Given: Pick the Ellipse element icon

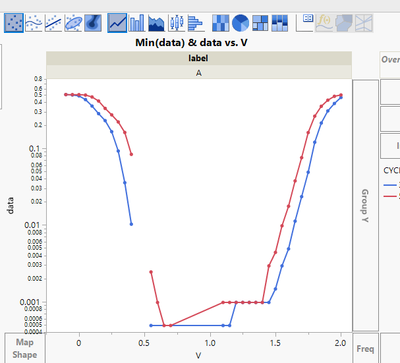Looking at the screenshot, I should click(73, 23).
